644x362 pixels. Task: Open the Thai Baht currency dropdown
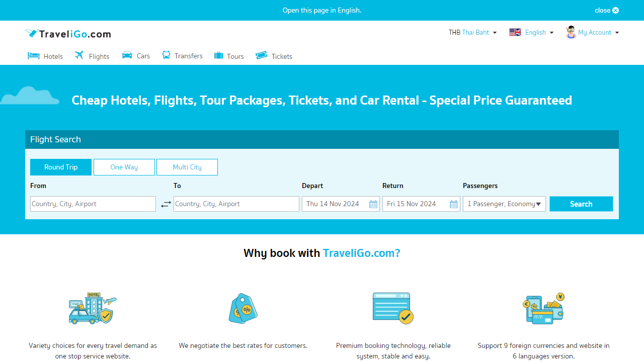click(472, 32)
